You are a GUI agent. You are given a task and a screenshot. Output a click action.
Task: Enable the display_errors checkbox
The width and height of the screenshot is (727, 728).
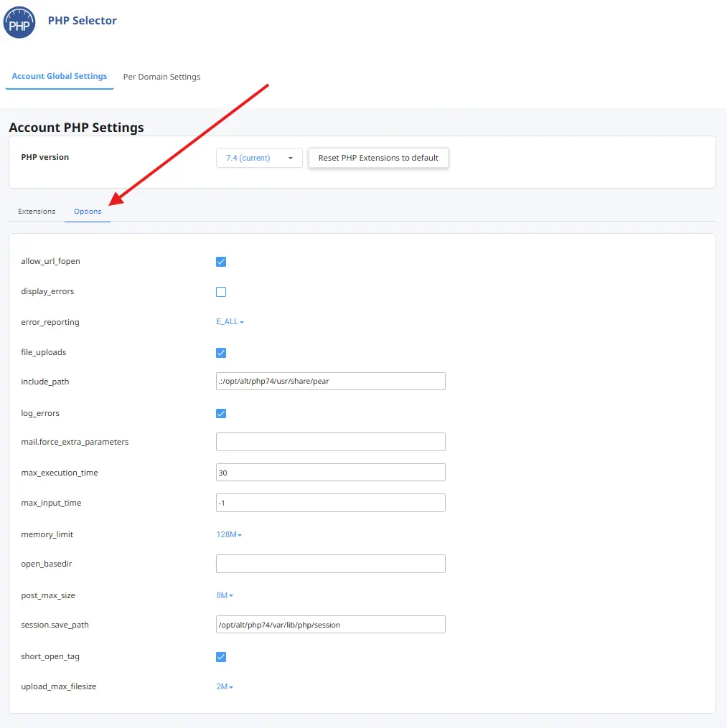(x=221, y=292)
